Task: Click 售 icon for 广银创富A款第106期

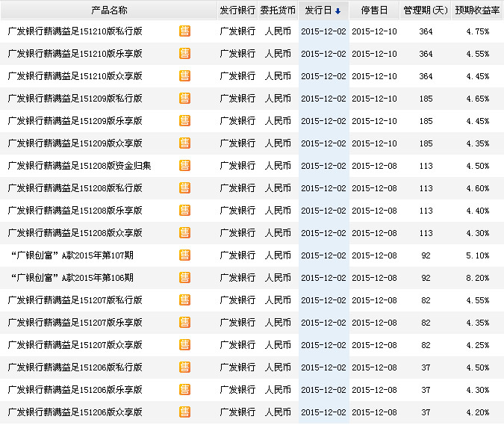Action: pyautogui.click(x=185, y=278)
